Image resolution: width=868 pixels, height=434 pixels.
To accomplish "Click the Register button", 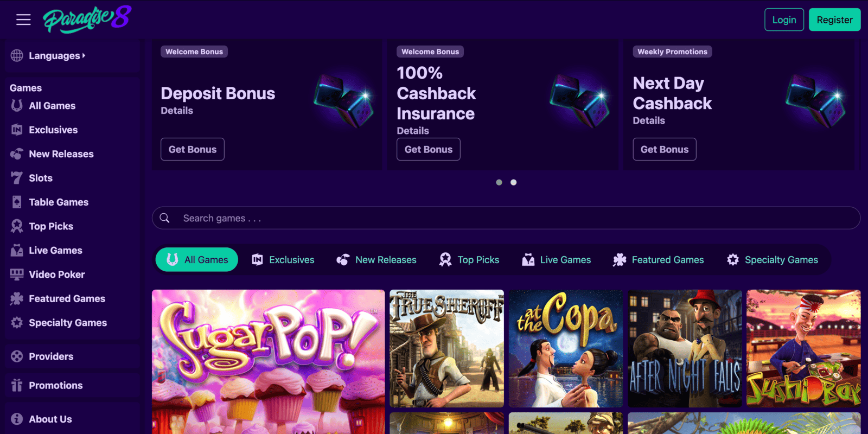I will pyautogui.click(x=834, y=20).
